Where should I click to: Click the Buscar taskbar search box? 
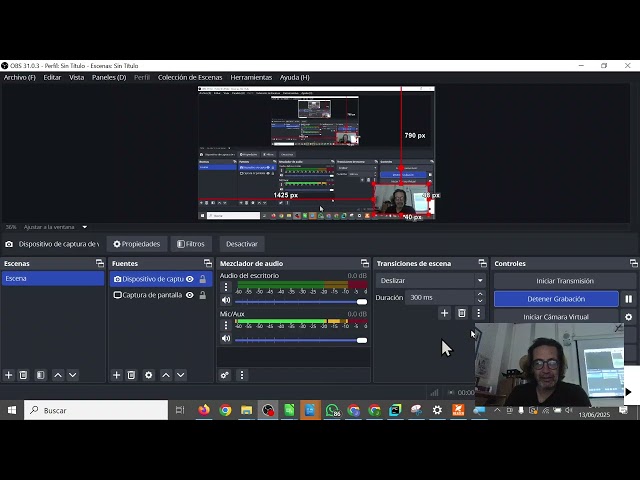pos(96,410)
